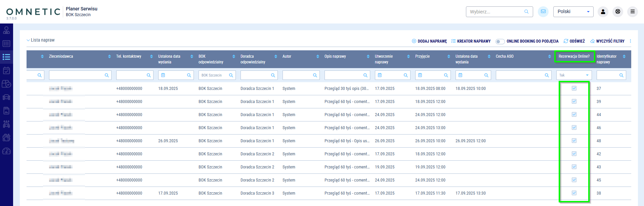Click the vehicle car sidebar icon
Image resolution: width=644 pixels, height=206 pixels.
tap(6, 97)
